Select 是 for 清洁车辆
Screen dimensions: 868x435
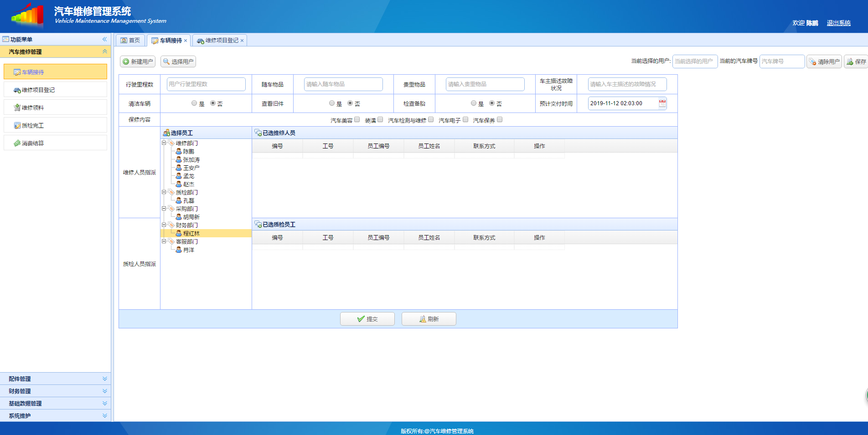(x=194, y=103)
